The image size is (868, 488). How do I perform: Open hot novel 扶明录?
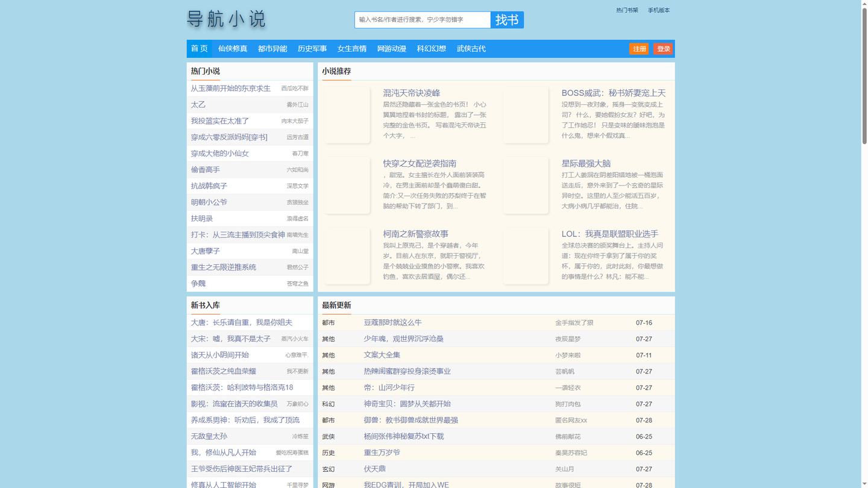(202, 219)
